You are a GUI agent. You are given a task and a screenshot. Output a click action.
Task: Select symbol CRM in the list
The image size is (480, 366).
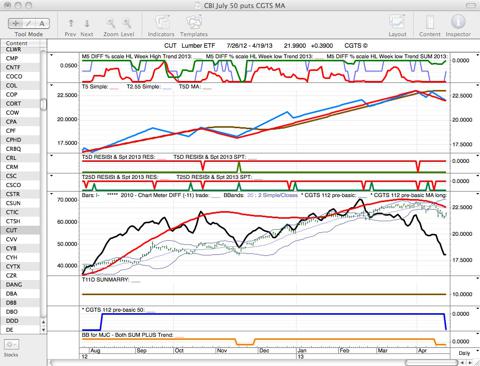point(20,167)
